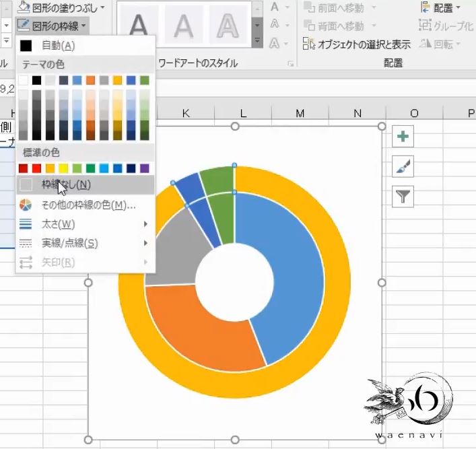This screenshot has width=476, height=449.
Task: Select the outer gold doughnut ring
Action: 337,282
